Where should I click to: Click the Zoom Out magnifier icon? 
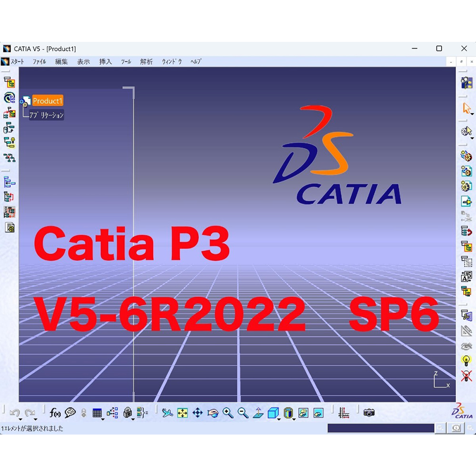243,413
